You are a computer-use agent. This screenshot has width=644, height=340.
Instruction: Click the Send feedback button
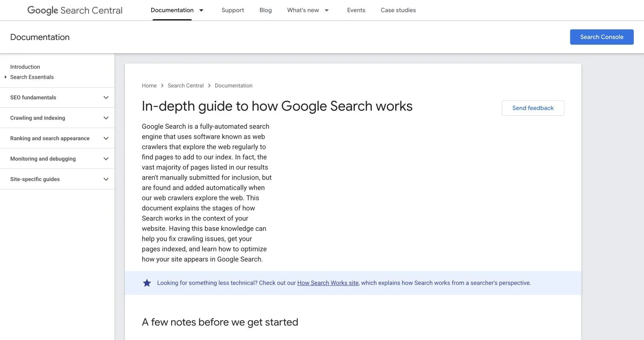point(533,108)
